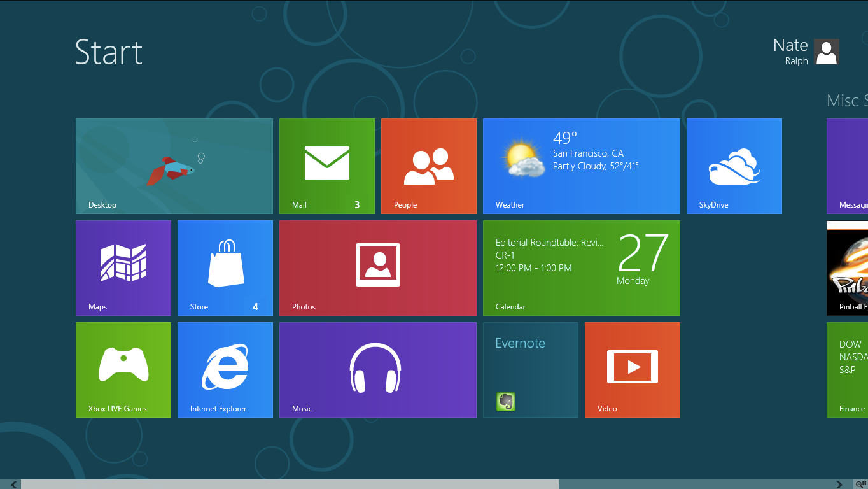Open the Messaging tile
Screen dimensions: 868x489
coord(847,166)
